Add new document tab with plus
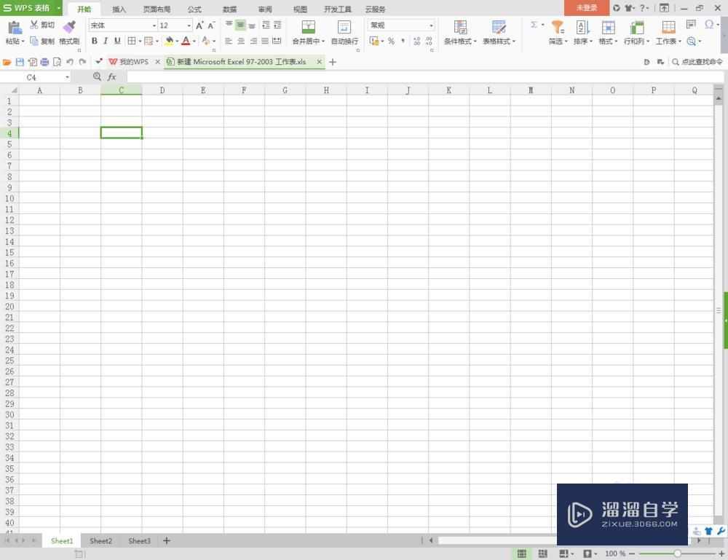 pos(333,62)
